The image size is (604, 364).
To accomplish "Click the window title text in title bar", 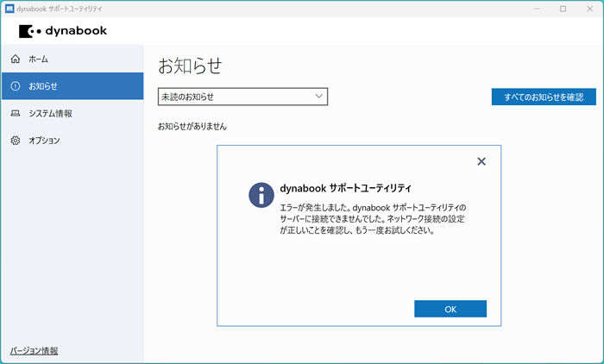I will [x=60, y=9].
